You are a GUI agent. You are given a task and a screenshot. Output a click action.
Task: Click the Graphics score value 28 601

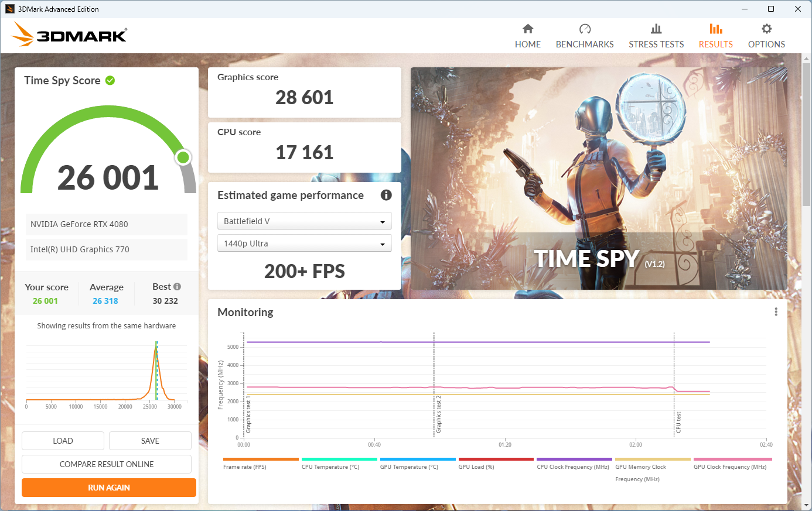[x=305, y=97]
